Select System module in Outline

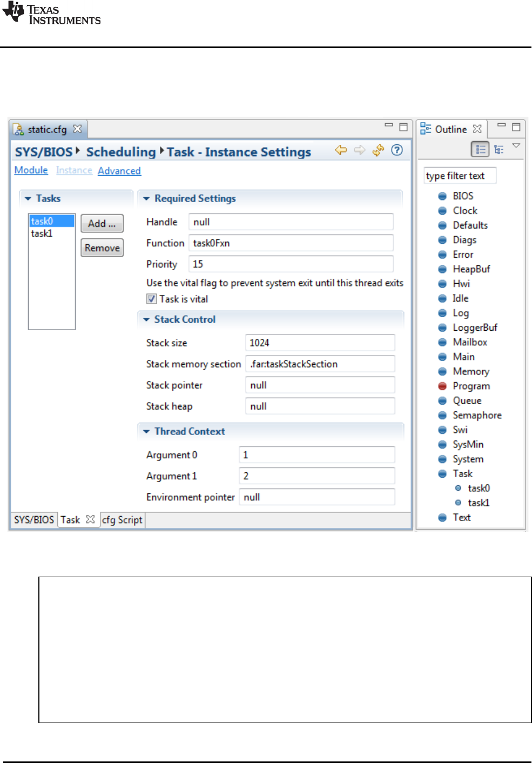(x=468, y=459)
